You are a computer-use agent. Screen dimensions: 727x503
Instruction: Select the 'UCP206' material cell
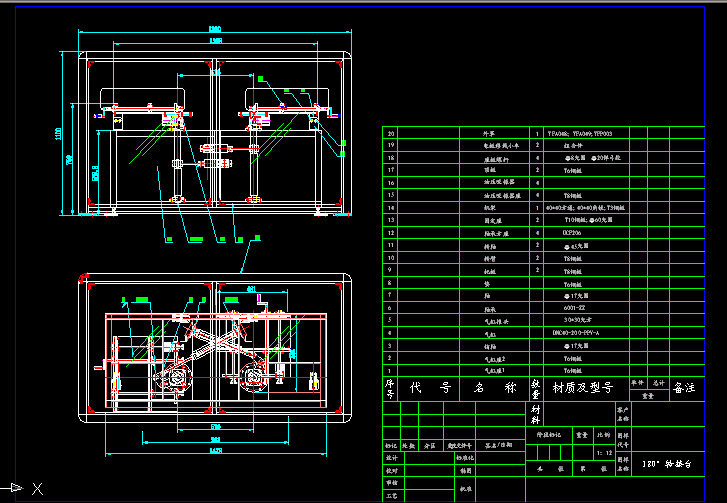click(x=572, y=233)
